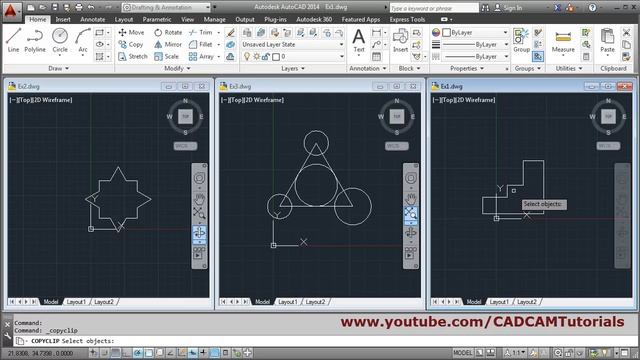The image size is (640, 360).
Task: Expand the Modify panel
Action: pos(177,69)
